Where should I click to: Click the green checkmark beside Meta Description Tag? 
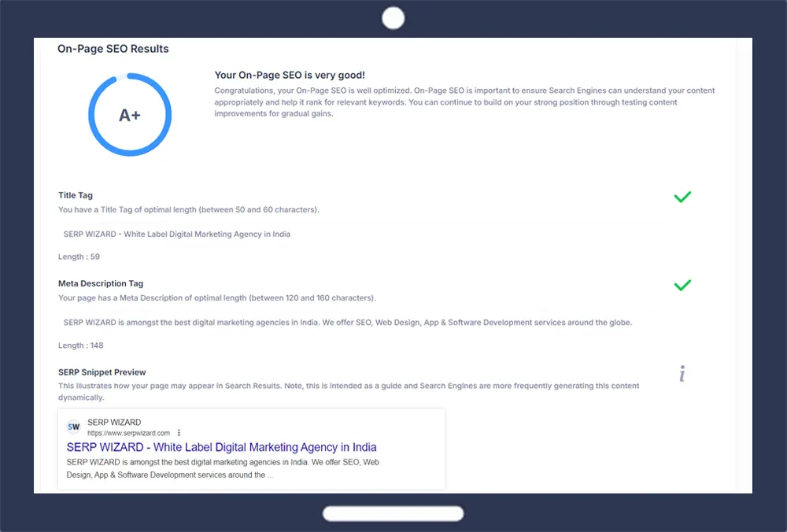click(x=682, y=285)
